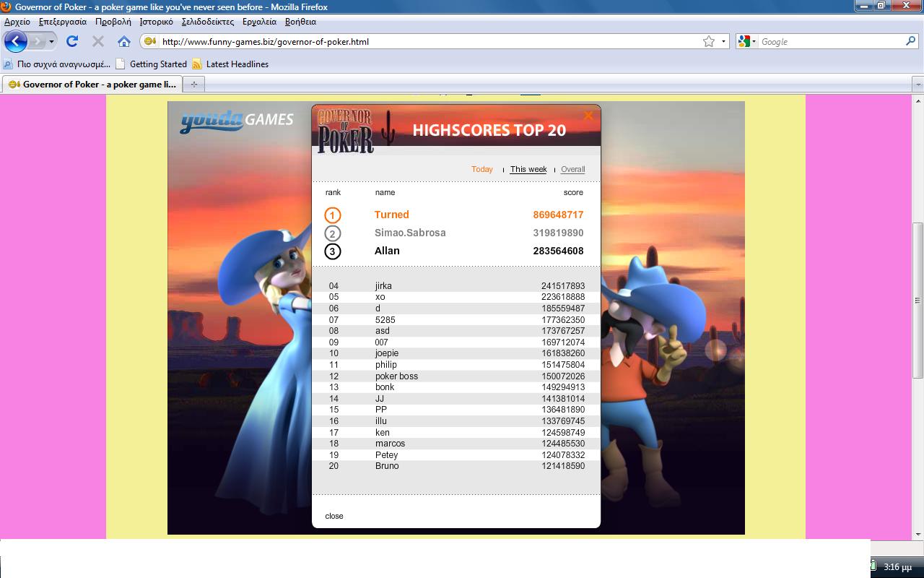Close the highscores panel with orange X
Viewport: 924px width, 578px height.
tap(588, 116)
